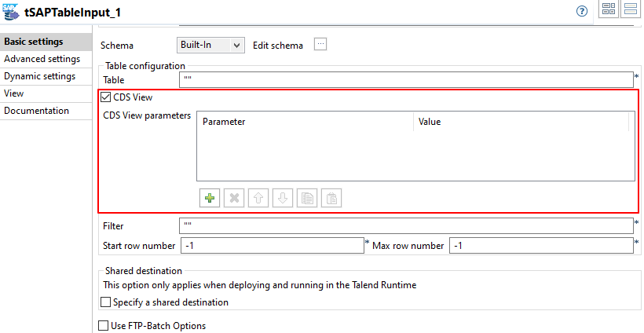Open the help question mark icon
Screen dimensions: 644x333
(x=582, y=11)
